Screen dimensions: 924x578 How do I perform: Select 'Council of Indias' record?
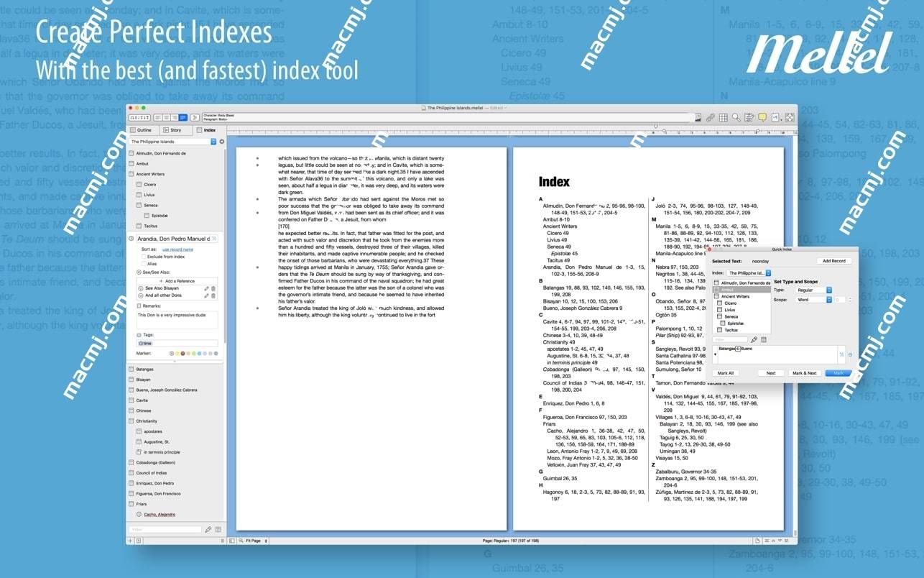coord(151,473)
